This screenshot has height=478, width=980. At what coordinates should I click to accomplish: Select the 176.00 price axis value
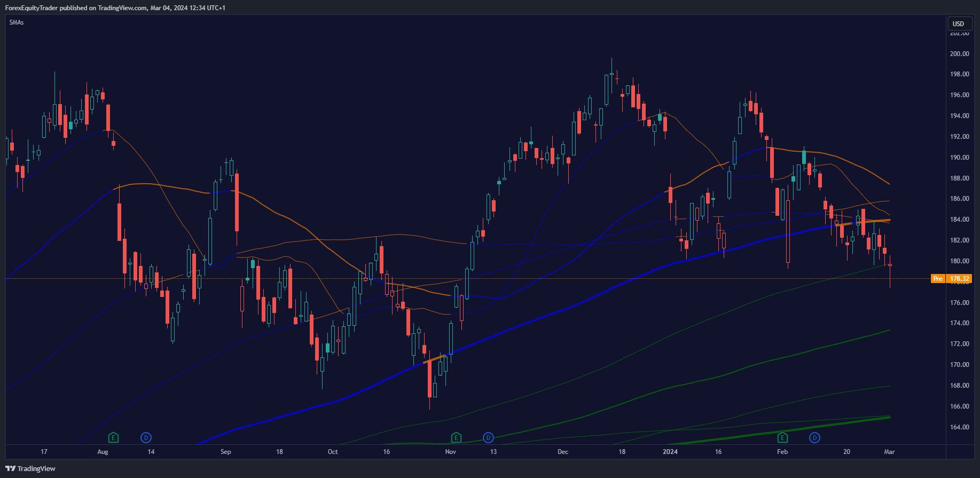pos(959,303)
